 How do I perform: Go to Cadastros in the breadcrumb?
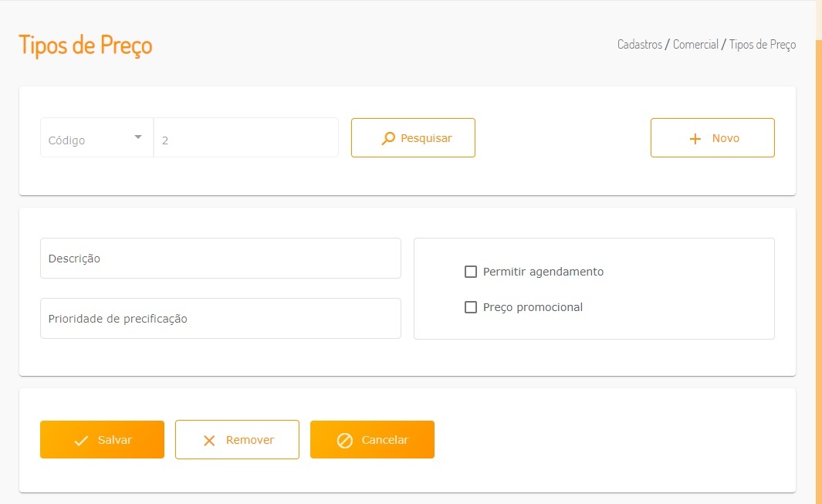click(x=640, y=45)
